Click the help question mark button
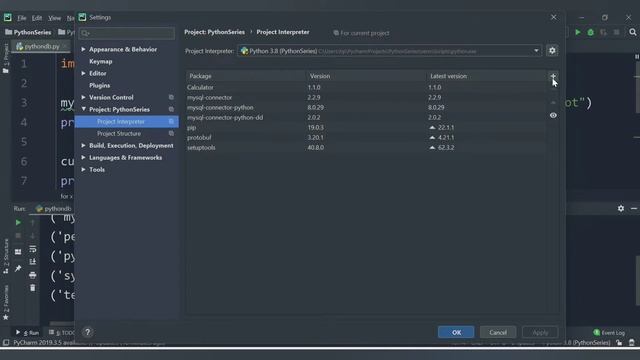Image resolution: width=640 pixels, height=360 pixels. click(87, 332)
